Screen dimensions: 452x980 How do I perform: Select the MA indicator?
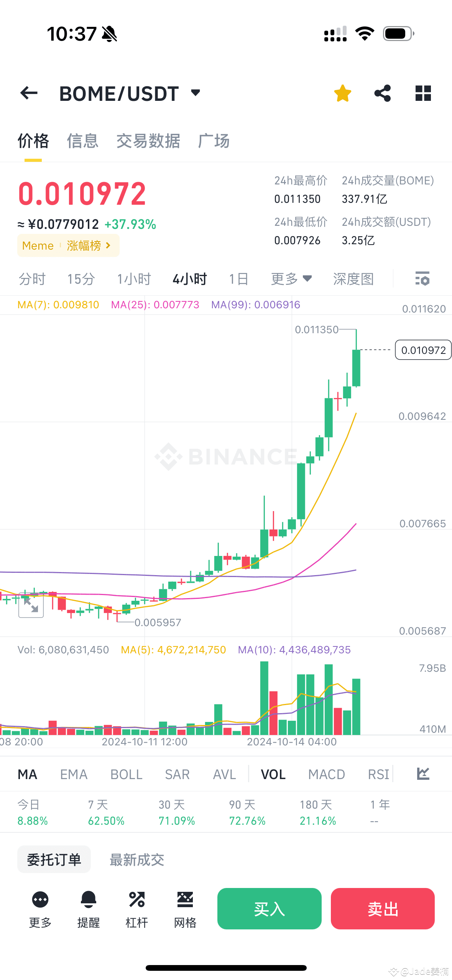click(28, 774)
